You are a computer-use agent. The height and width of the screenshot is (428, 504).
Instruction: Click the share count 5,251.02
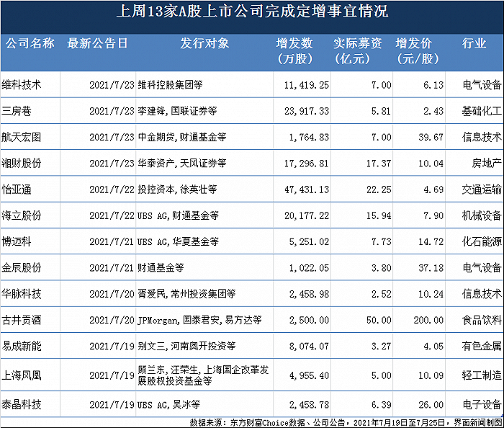point(309,241)
